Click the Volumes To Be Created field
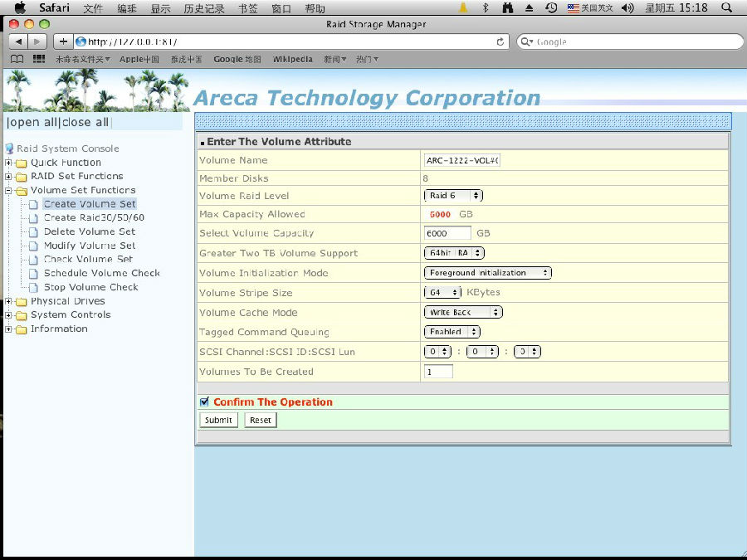This screenshot has height=560, width=747. (438, 372)
